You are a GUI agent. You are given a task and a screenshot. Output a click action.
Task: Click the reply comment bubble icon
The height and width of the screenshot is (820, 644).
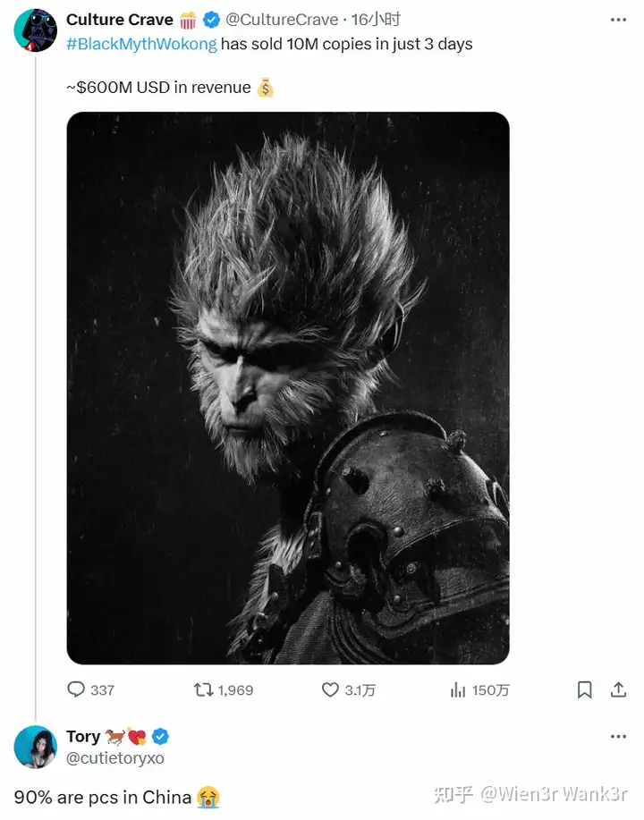pos(76,689)
